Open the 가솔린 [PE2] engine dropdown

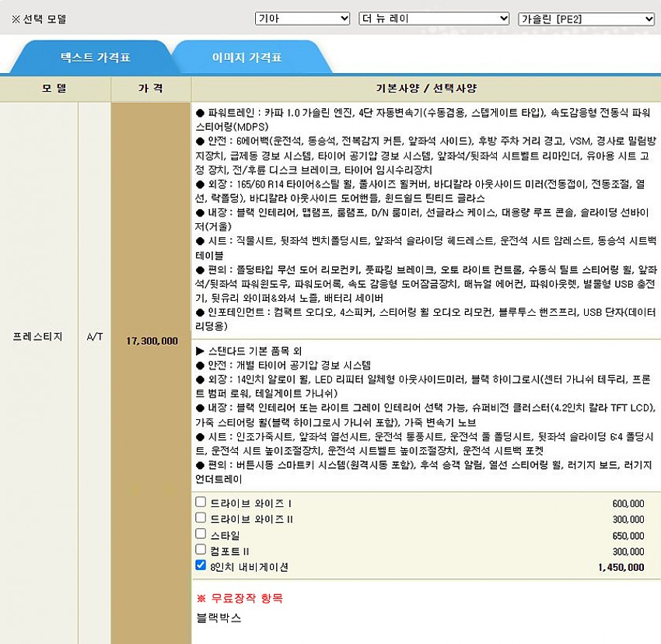coord(586,19)
